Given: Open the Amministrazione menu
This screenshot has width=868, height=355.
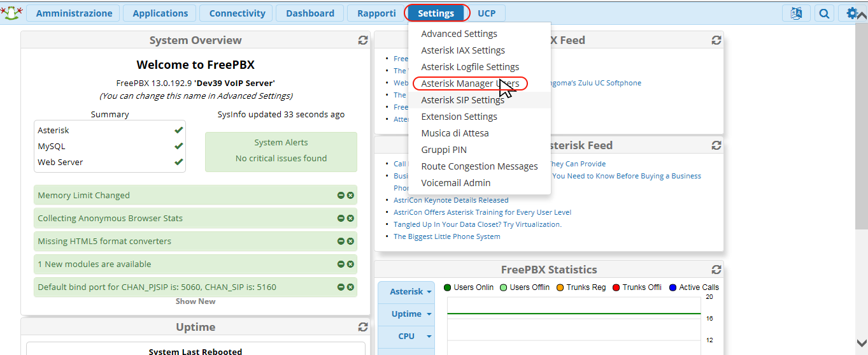Looking at the screenshot, I should click(x=74, y=13).
